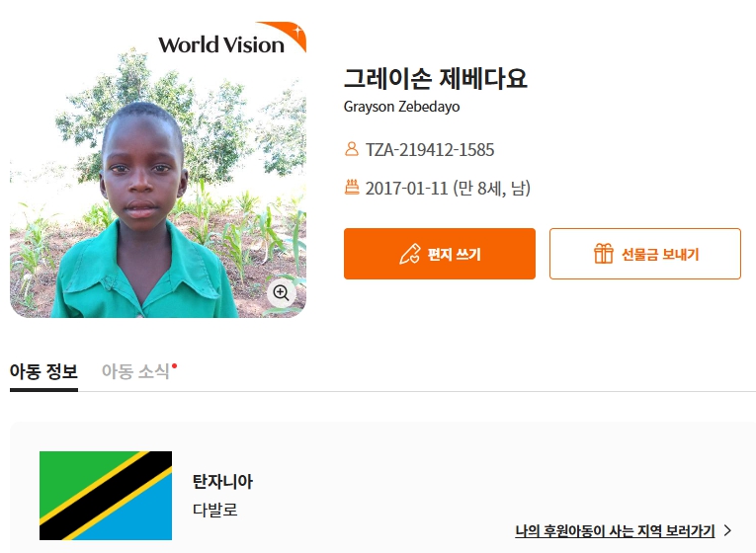Click the magnifier zoom icon on photo
Screen dimensions: 756x553
[281, 292]
